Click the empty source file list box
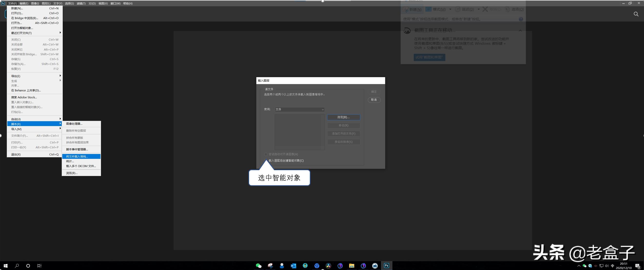The image size is (644, 270). (x=299, y=132)
